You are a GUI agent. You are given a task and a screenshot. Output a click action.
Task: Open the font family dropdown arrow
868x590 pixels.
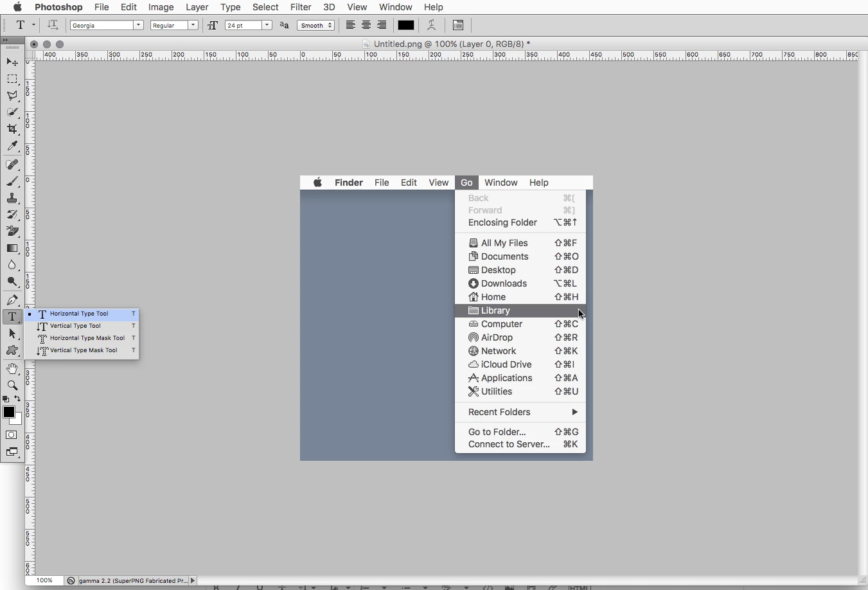tap(138, 25)
